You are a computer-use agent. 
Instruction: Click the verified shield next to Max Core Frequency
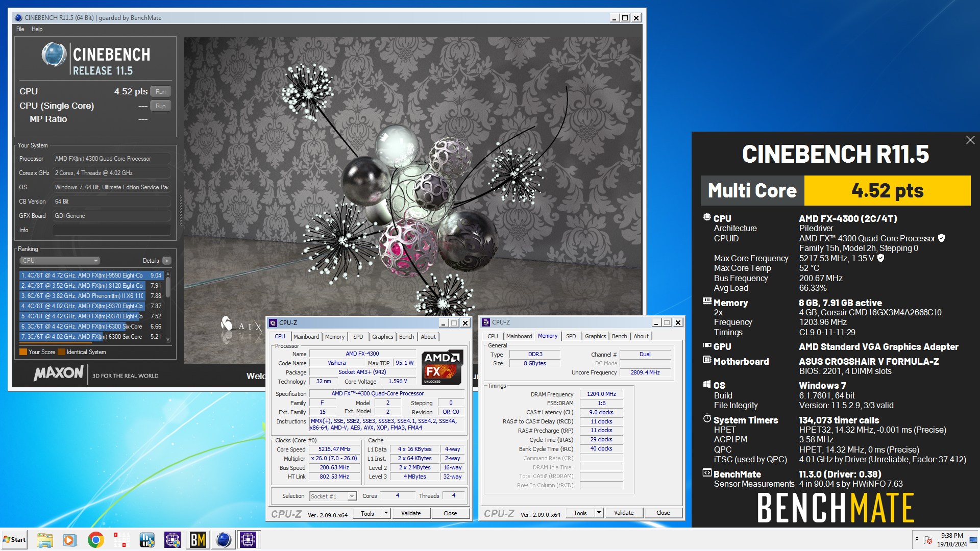(880, 258)
